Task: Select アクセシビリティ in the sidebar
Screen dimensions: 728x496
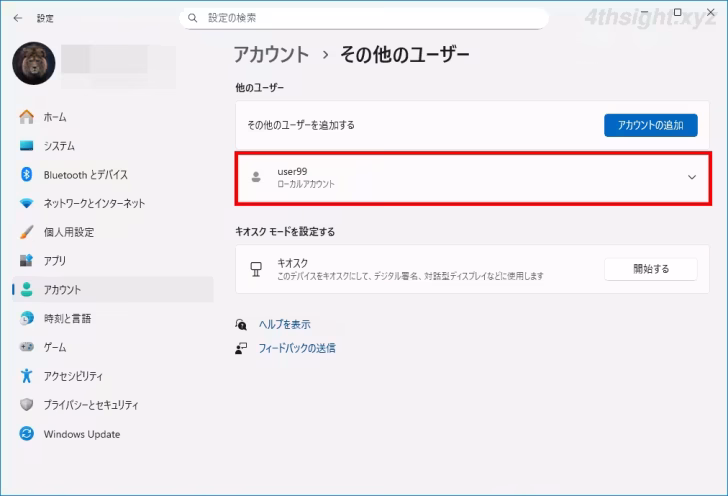Action: pyautogui.click(x=73, y=376)
